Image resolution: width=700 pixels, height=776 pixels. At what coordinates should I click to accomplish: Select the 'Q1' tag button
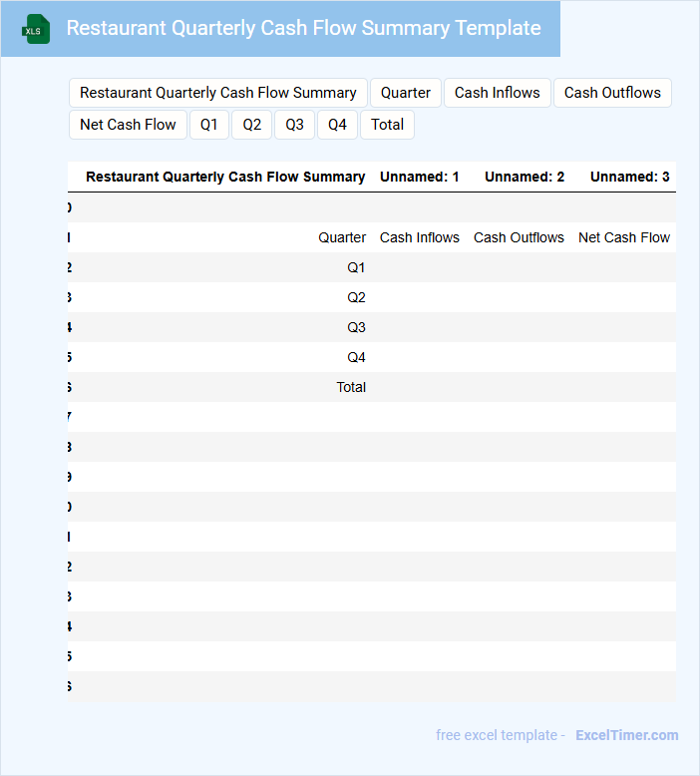pyautogui.click(x=208, y=125)
